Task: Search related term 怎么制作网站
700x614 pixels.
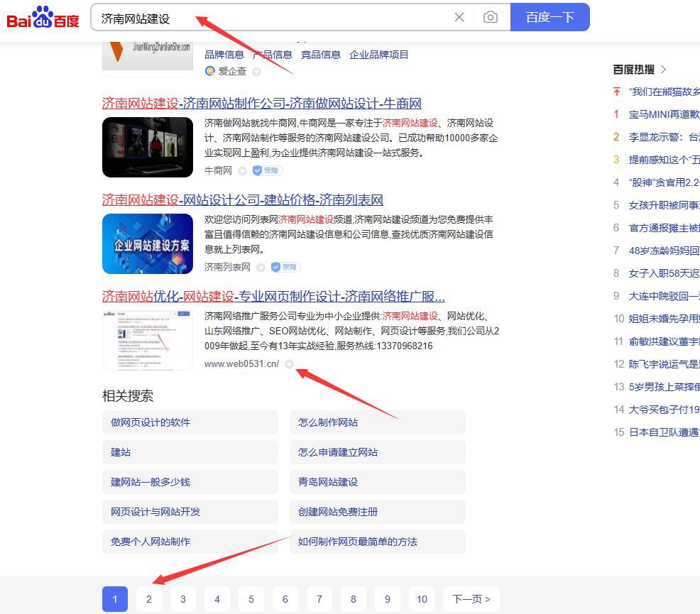Action: 378,422
